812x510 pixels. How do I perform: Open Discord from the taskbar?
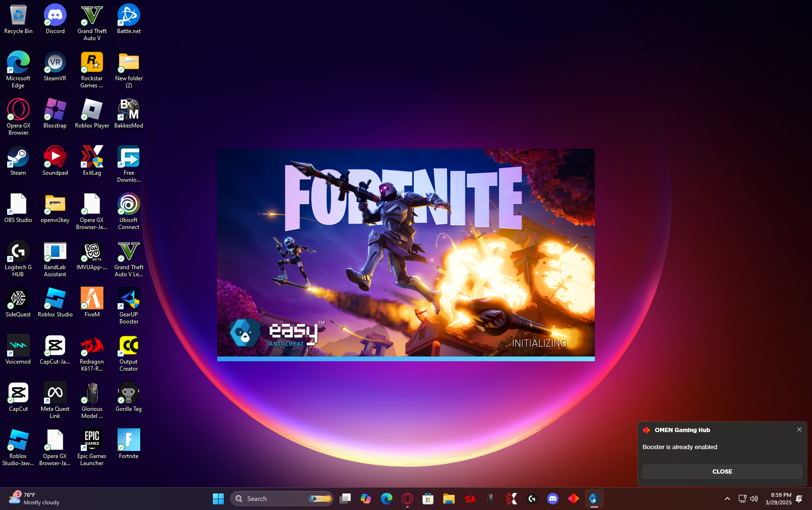[x=553, y=499]
